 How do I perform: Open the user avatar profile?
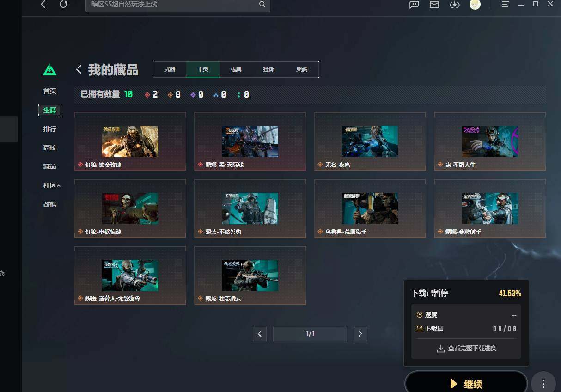(475, 5)
